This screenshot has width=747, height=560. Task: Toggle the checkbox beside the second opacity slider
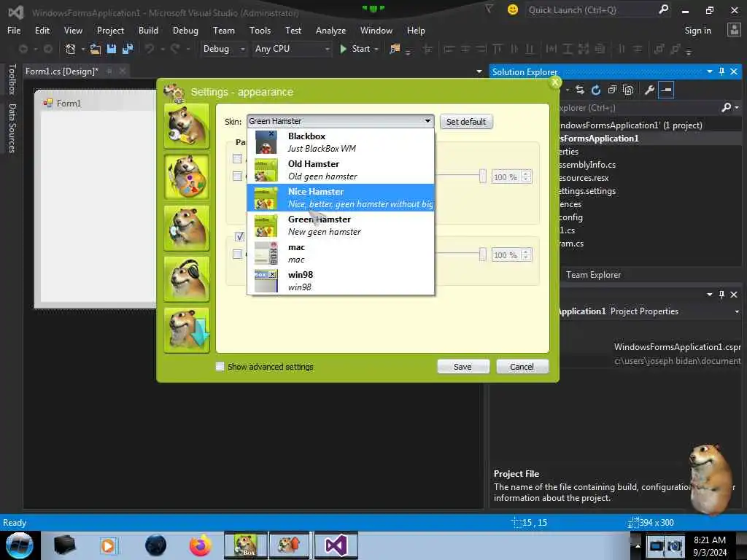pos(237,254)
